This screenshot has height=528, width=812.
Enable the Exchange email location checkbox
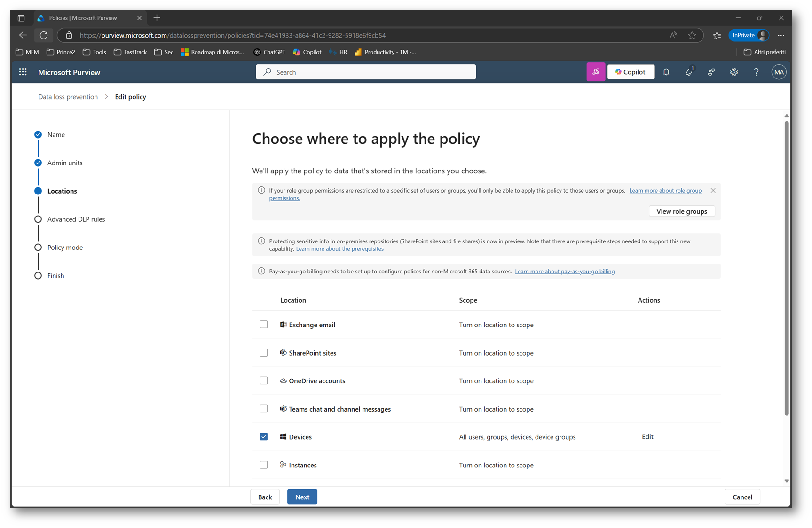coord(264,325)
